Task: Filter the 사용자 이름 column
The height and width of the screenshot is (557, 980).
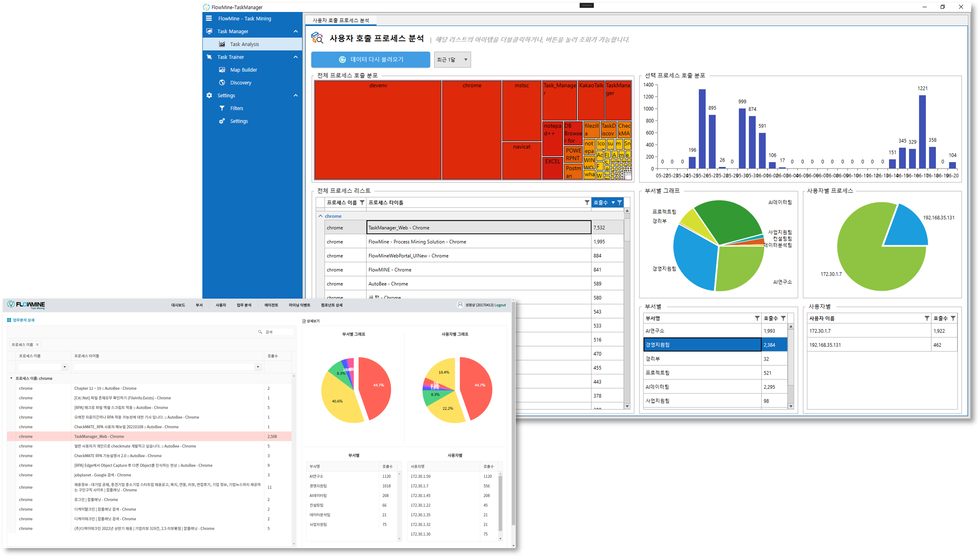Action: 927,318
